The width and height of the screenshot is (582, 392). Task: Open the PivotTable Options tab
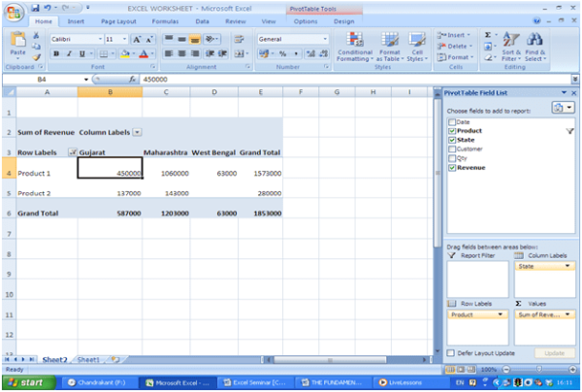[306, 20]
